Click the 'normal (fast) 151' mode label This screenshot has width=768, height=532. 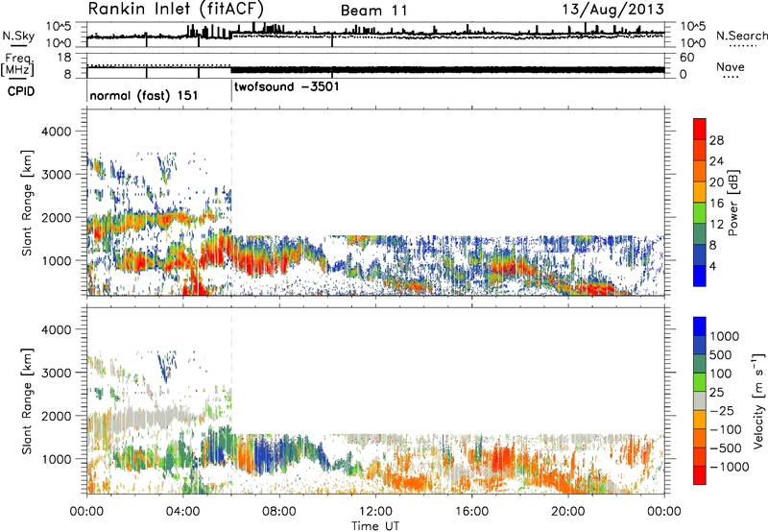tap(144, 95)
